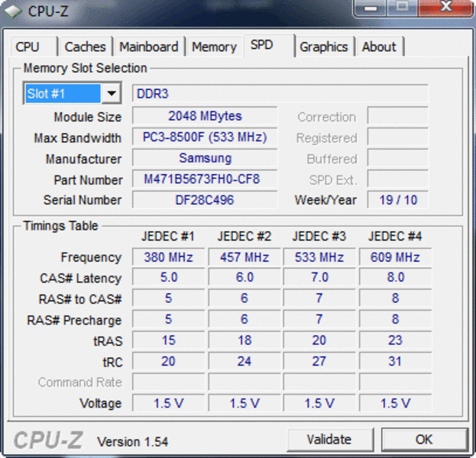Image resolution: width=476 pixels, height=458 pixels.
Task: Click the Max Bandwidth label
Action: point(78,138)
